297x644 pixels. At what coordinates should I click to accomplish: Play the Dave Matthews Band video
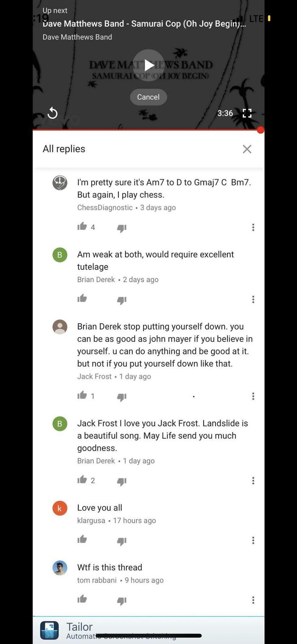pos(148,65)
